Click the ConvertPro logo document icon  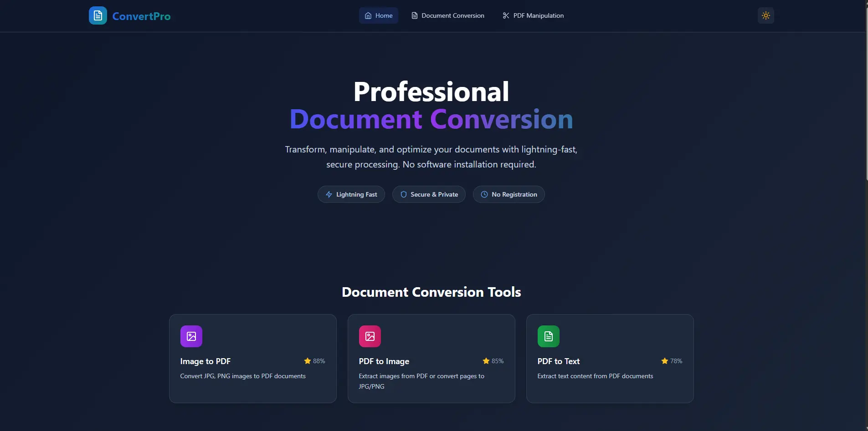tap(98, 15)
